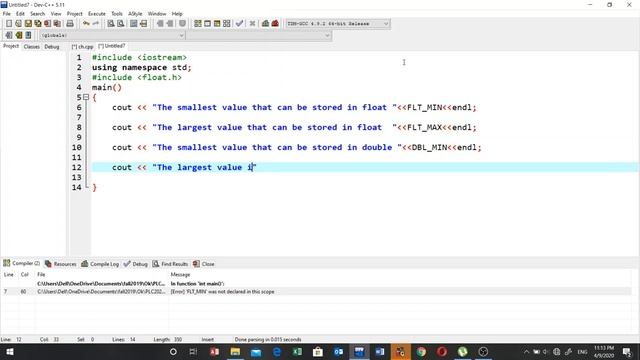Undo the last edit via toolbar
This screenshot has height=360, width=640.
click(86, 24)
